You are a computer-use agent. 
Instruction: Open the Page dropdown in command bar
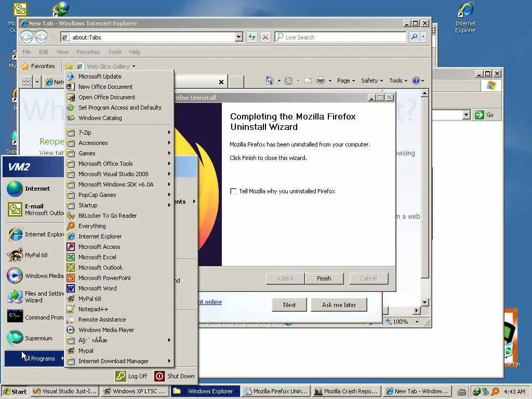(x=345, y=81)
